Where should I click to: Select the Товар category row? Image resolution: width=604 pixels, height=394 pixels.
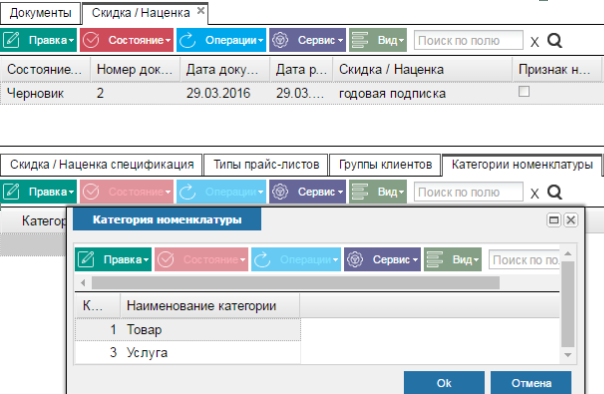[x=188, y=330]
